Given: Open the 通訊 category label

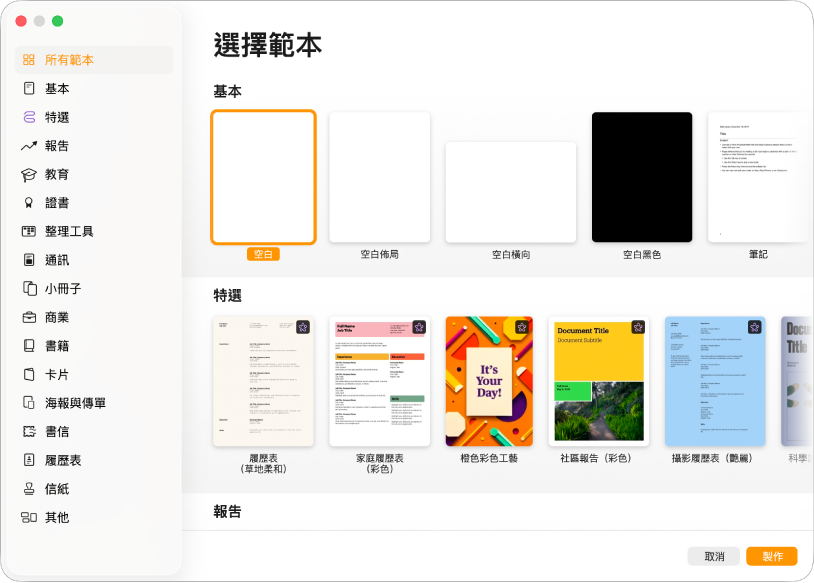Looking at the screenshot, I should click(57, 260).
